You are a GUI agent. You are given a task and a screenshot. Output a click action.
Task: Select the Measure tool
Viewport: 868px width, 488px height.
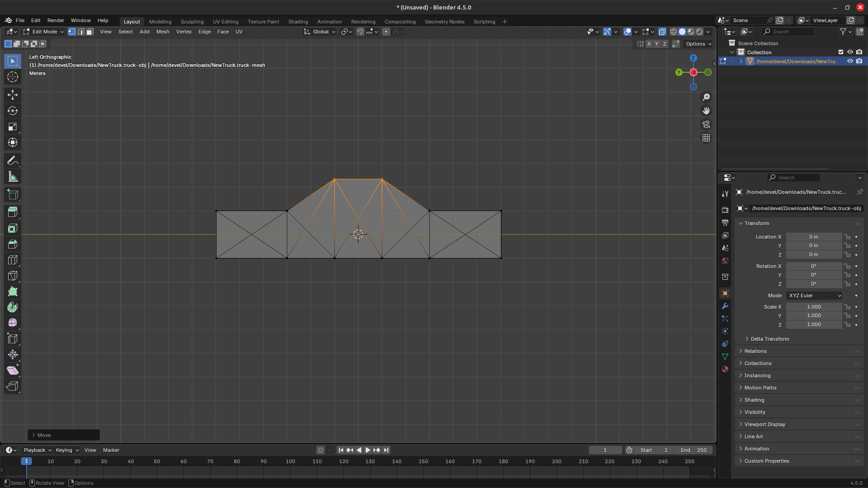coord(13,177)
